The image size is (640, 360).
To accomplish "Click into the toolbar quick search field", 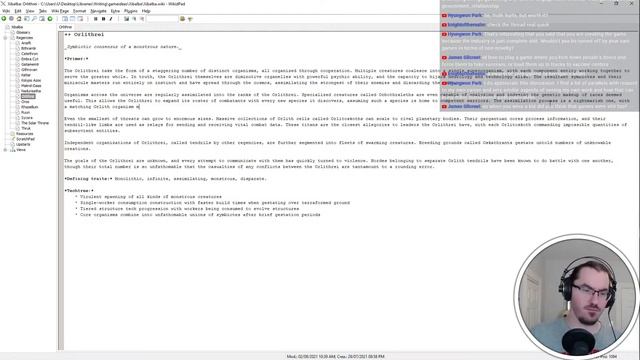I will (162, 19).
